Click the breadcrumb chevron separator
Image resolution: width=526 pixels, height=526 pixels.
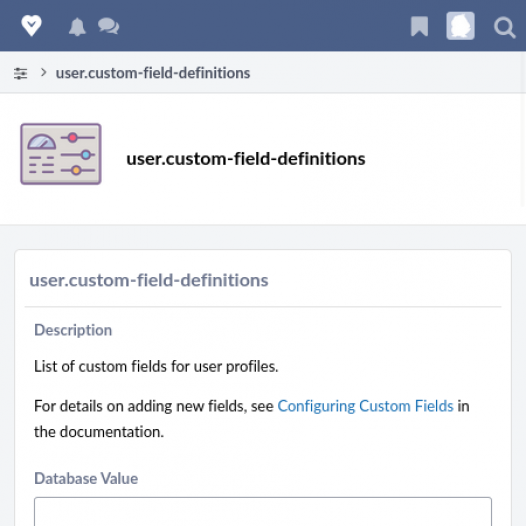43,72
